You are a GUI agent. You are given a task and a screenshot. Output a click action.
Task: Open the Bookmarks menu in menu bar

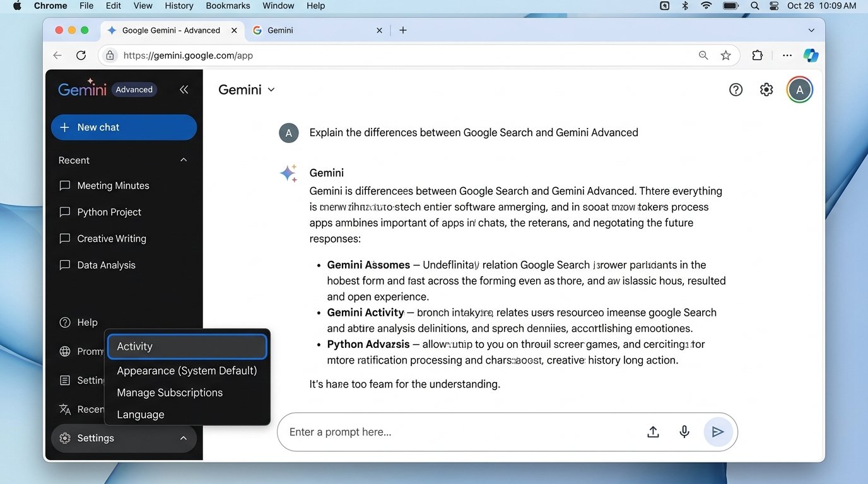tap(228, 6)
